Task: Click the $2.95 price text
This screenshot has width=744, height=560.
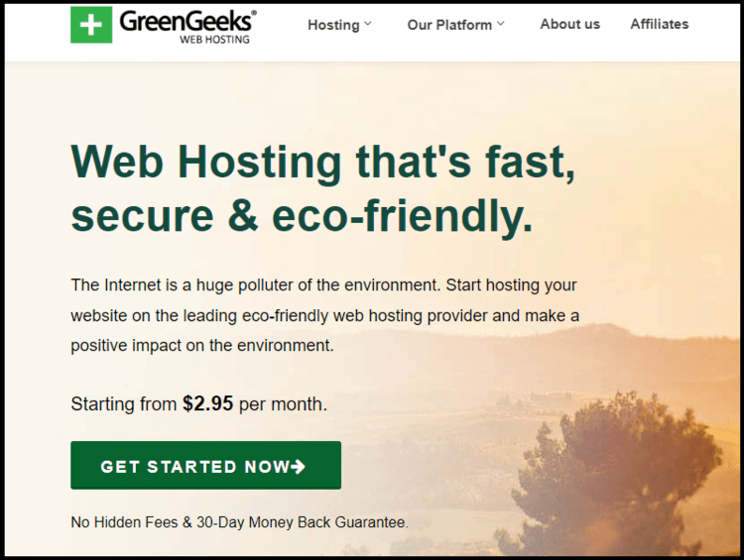Action: (208, 404)
